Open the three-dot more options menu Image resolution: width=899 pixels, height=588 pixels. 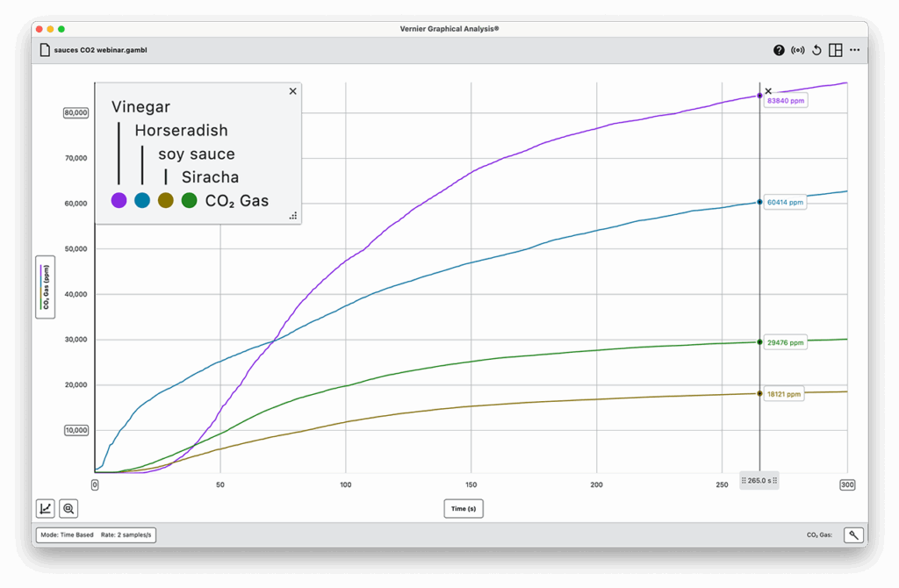click(x=854, y=50)
